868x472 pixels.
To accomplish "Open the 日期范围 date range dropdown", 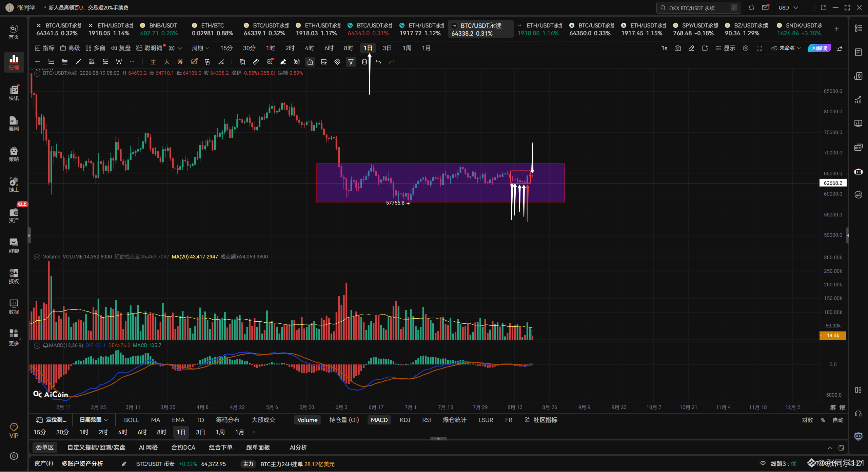I will click(94, 420).
